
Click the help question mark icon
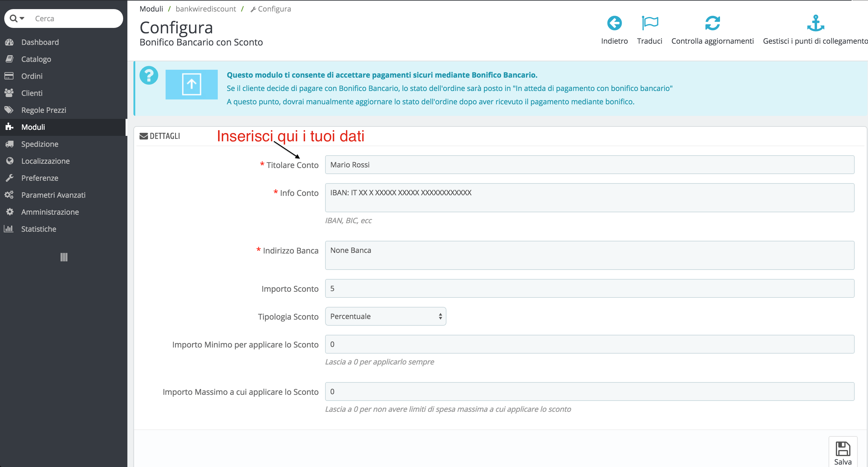point(149,75)
